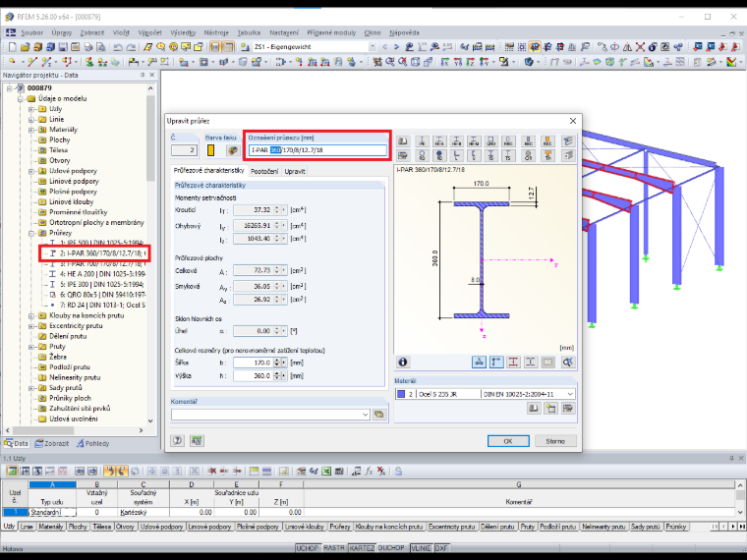Select the TS tee profile icon
The width and height of the screenshot is (747, 560).
[x=508, y=155]
